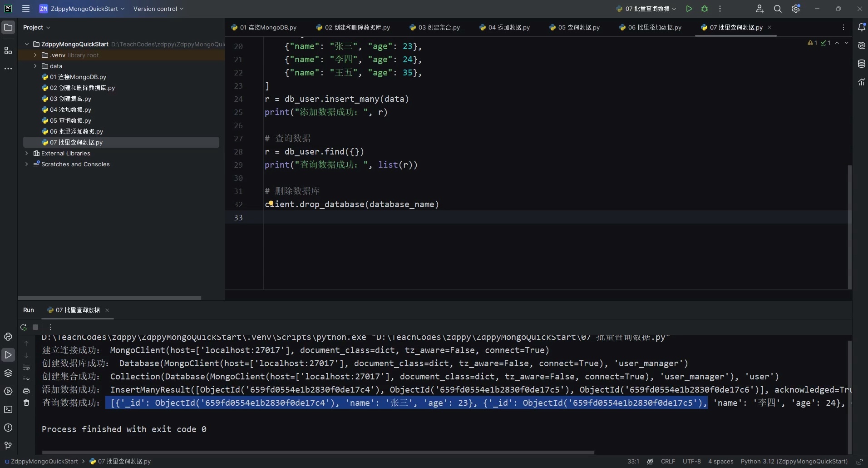Viewport: 868px width, 468px height.
Task: Toggle scroll to end in Run console
Action: [x=26, y=379]
